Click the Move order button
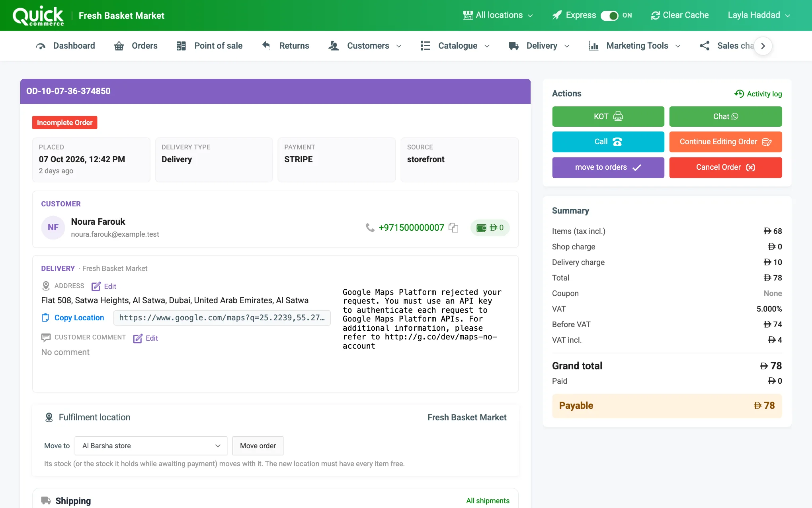The image size is (812, 508). pyautogui.click(x=258, y=446)
